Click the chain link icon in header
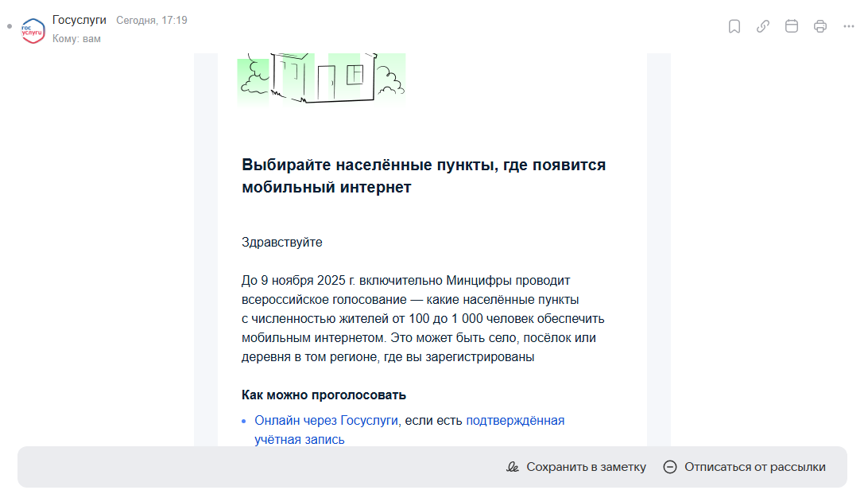 point(763,26)
